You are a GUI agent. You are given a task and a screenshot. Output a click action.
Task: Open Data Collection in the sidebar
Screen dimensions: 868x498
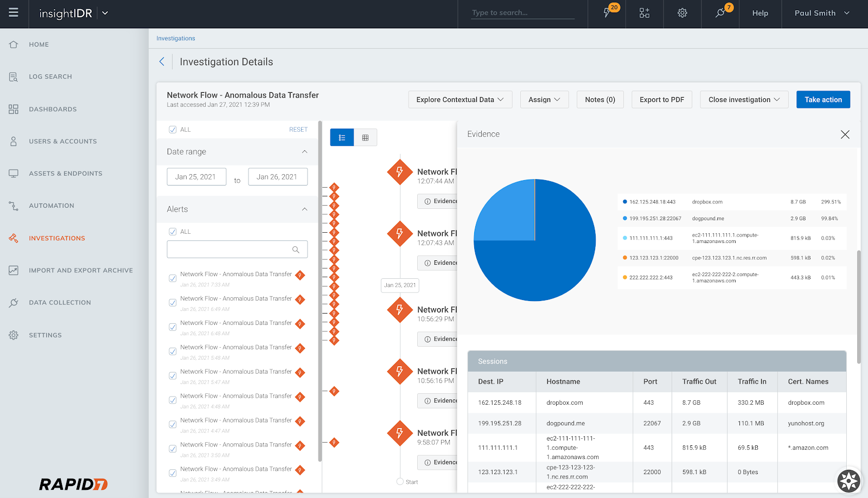tap(60, 303)
